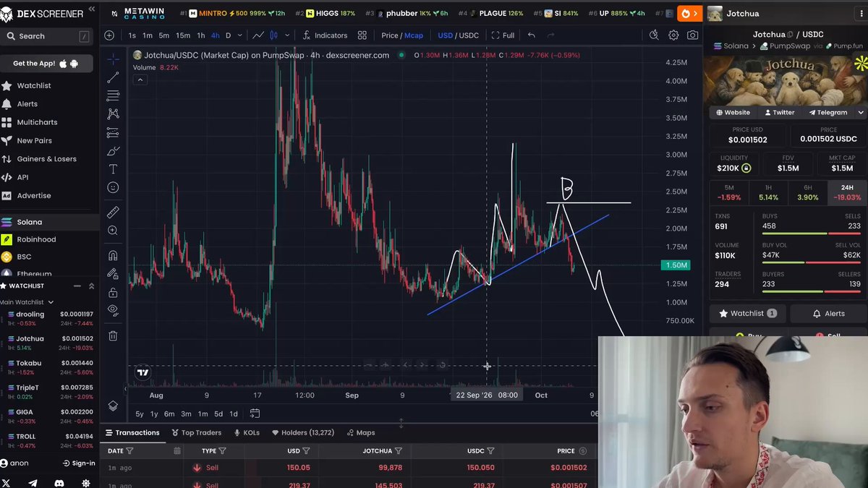Click the undo arrow in chart toolbar

tap(532, 35)
